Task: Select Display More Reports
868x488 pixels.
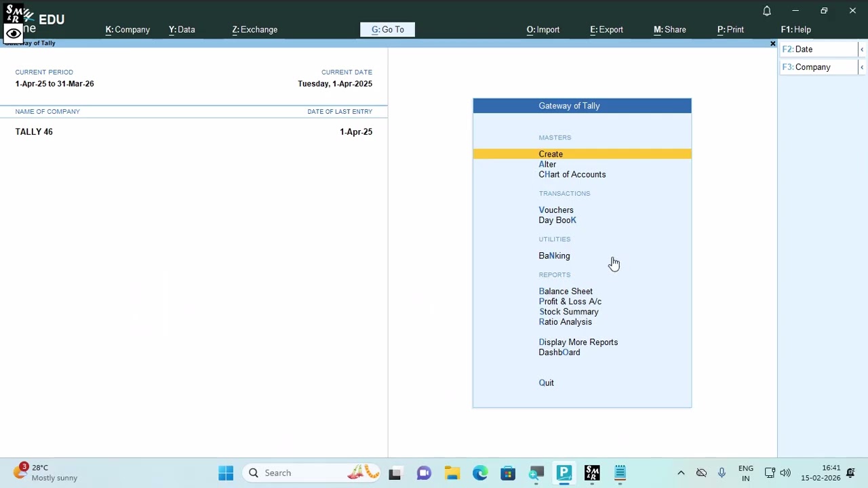Action: point(578,342)
